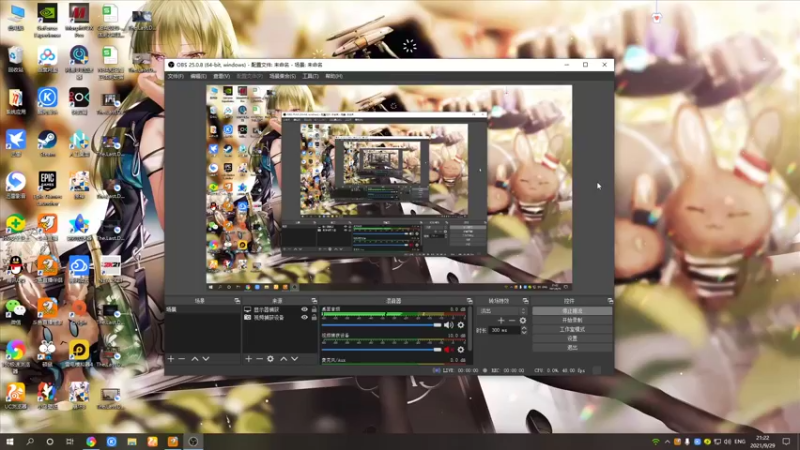
Task: Open GeForce Experience desktop shortcut
Action: click(x=47, y=20)
